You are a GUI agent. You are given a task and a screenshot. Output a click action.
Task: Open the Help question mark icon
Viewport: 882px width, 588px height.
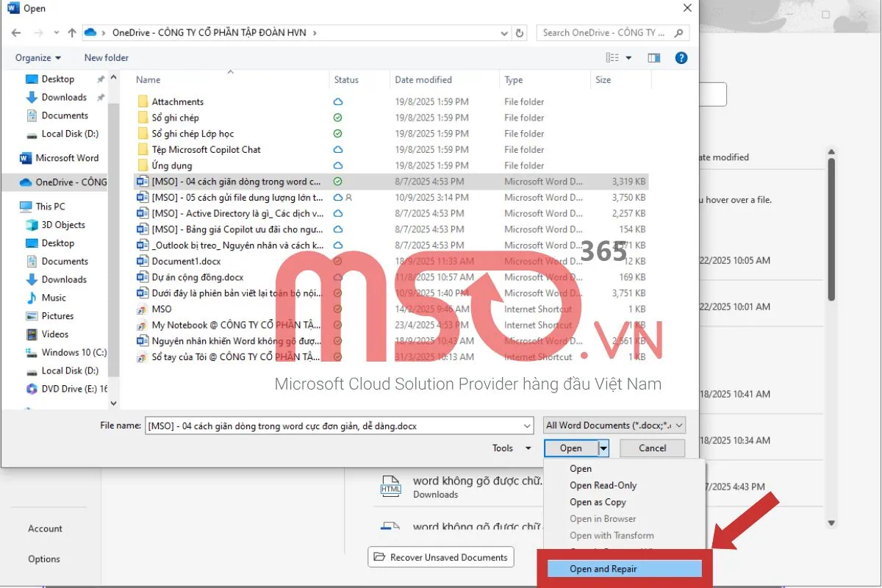pos(681,58)
